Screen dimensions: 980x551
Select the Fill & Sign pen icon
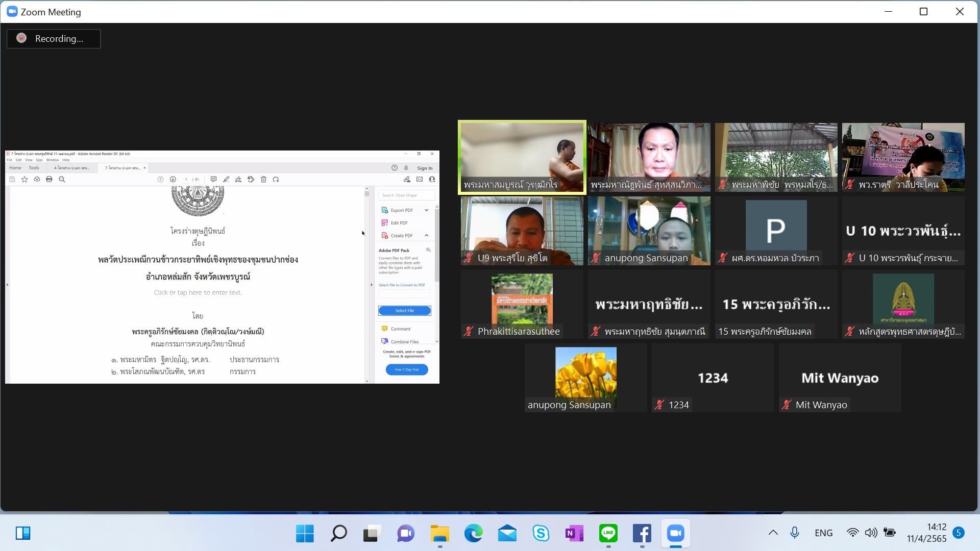(x=238, y=180)
